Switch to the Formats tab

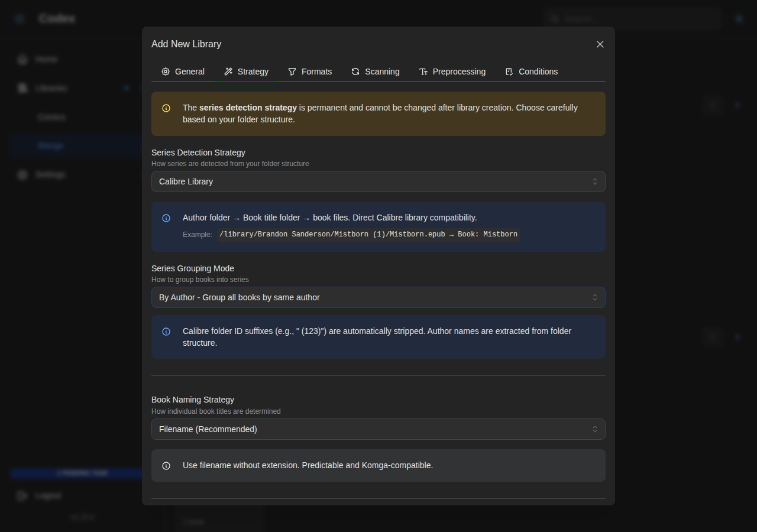310,72
